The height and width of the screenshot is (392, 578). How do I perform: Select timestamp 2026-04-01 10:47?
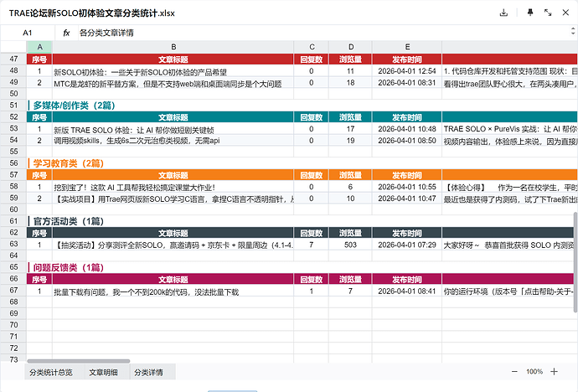[x=407, y=199]
